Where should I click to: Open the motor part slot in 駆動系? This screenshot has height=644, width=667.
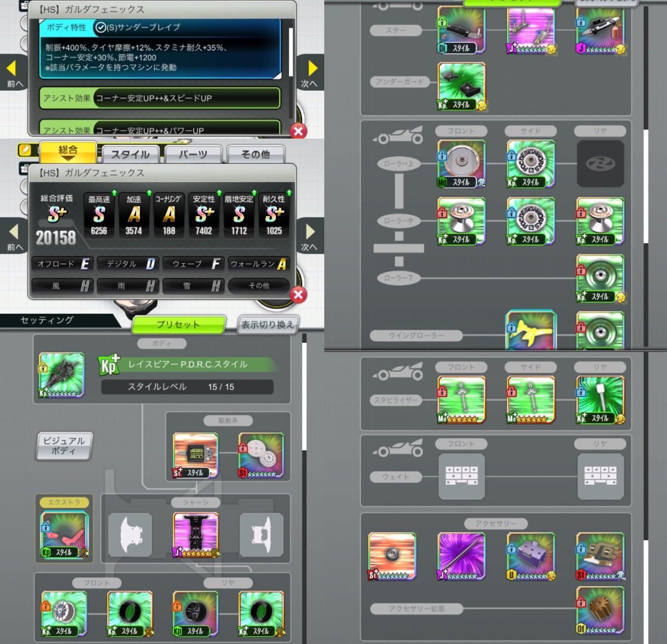click(196, 456)
